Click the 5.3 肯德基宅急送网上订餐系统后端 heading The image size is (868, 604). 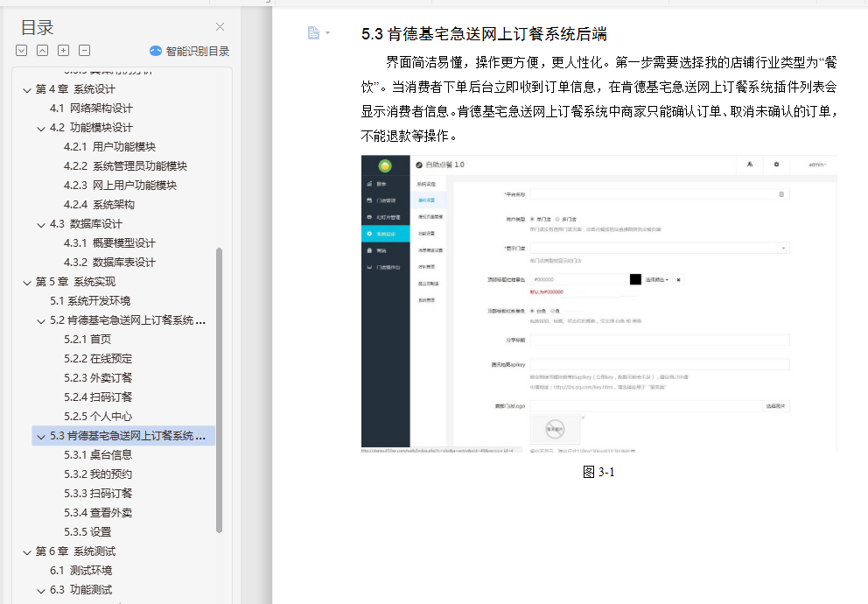[484, 34]
